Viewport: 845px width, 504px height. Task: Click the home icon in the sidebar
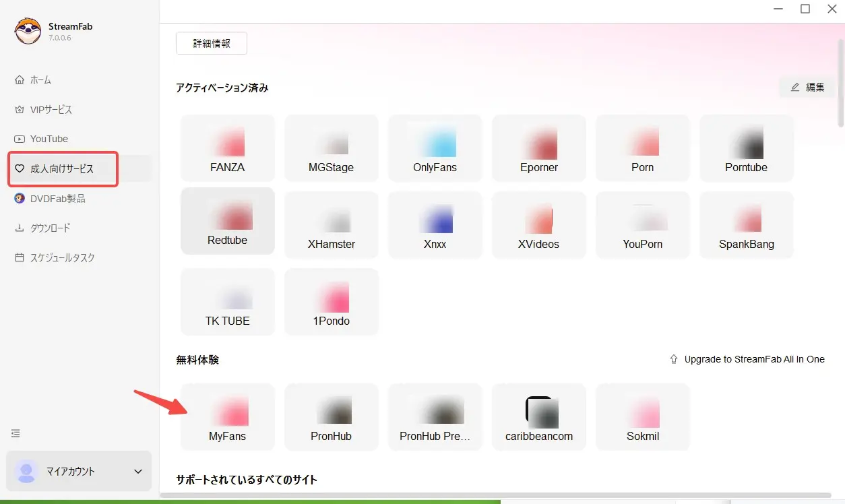pos(20,80)
